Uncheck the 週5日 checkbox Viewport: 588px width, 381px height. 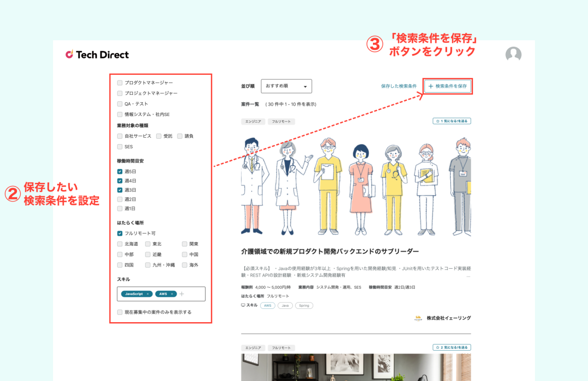coord(120,171)
